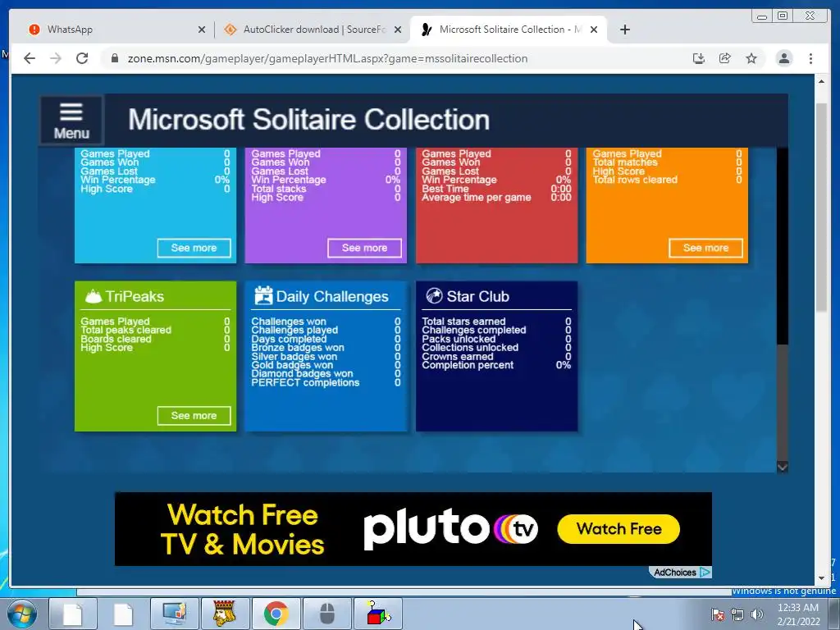
Task: Click the Pluto TV logo in the ad
Action: (450, 529)
